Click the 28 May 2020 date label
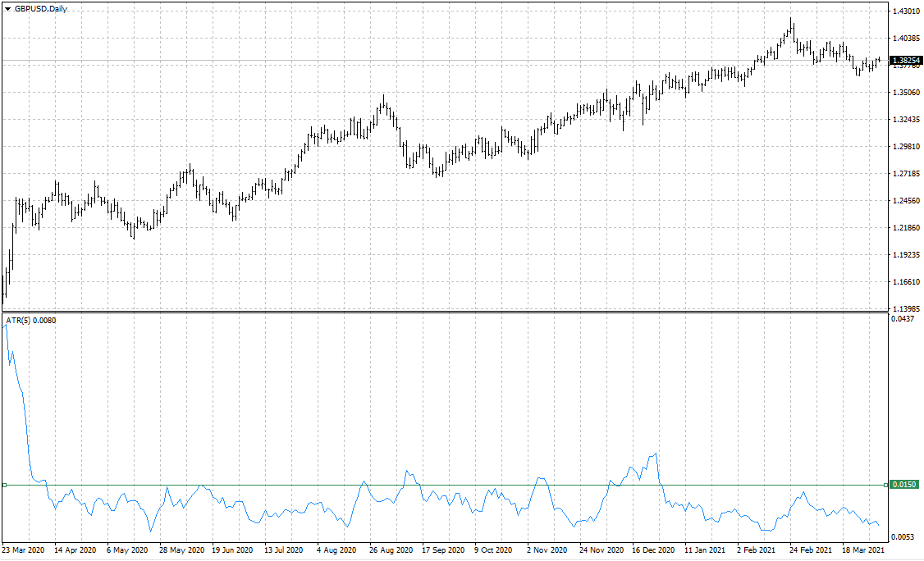 tap(181, 550)
